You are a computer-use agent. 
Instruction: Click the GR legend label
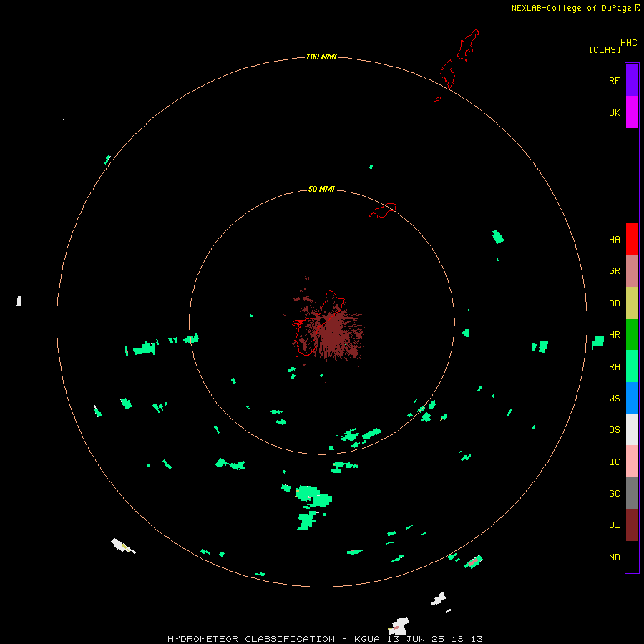coord(614,271)
